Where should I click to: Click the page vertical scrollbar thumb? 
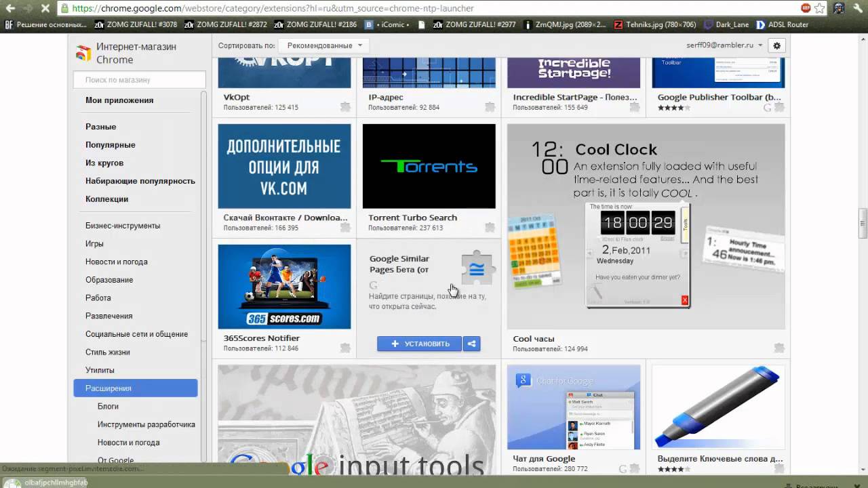click(x=863, y=224)
